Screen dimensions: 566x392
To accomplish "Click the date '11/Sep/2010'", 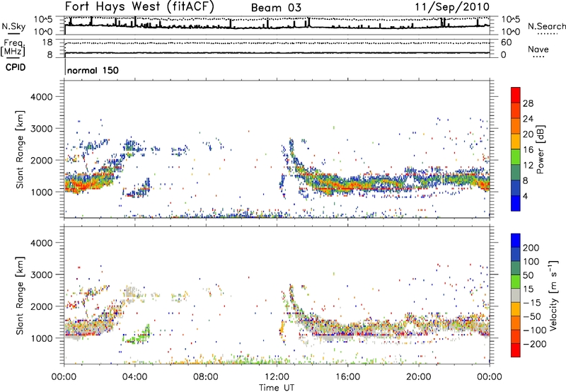I will pyautogui.click(x=452, y=6).
